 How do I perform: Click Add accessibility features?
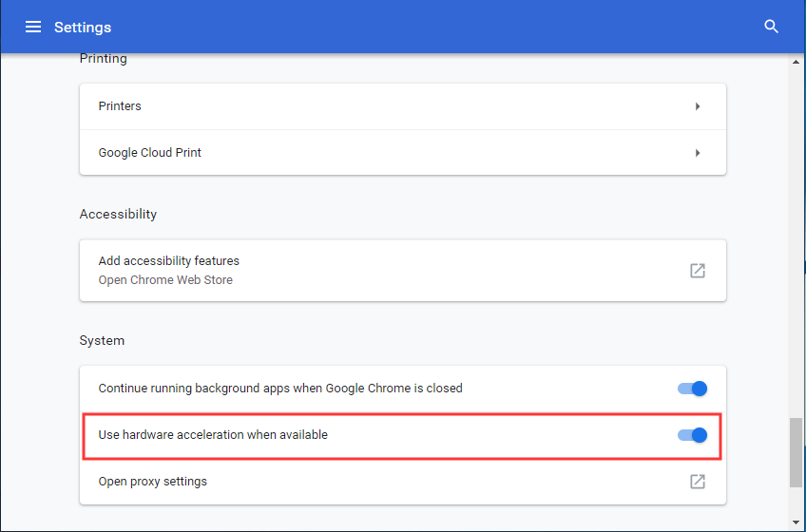[168, 261]
